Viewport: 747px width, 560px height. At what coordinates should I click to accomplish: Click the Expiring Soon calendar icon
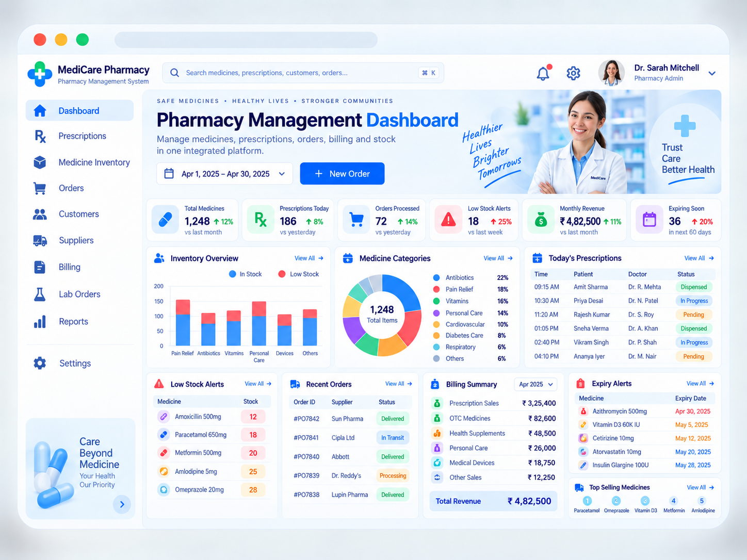[649, 220]
